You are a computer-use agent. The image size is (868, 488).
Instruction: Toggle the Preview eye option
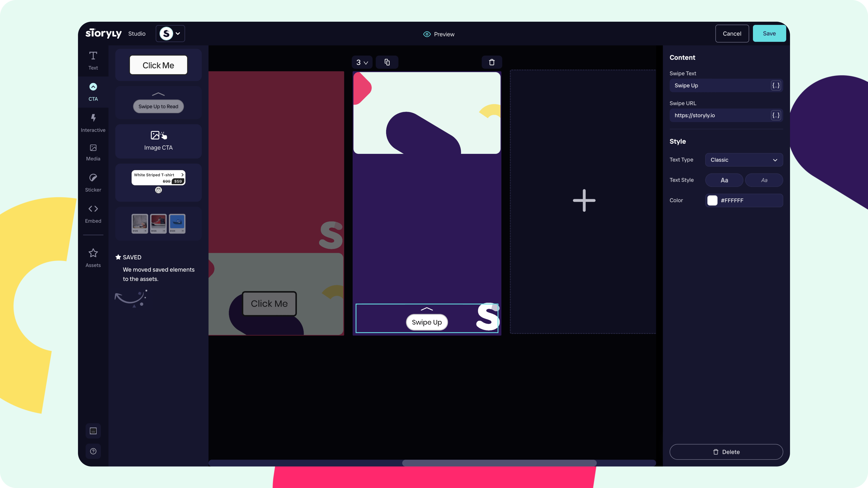click(439, 34)
